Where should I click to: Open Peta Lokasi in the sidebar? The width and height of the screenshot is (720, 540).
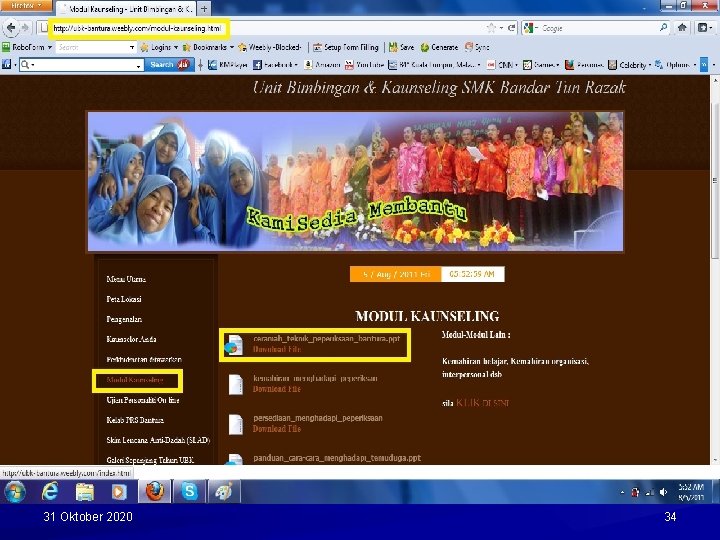point(124,299)
